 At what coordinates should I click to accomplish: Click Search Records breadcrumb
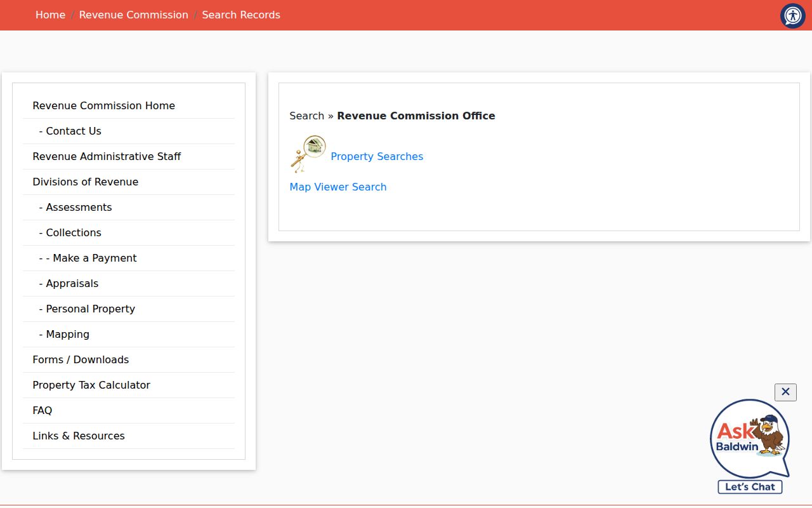click(x=241, y=15)
